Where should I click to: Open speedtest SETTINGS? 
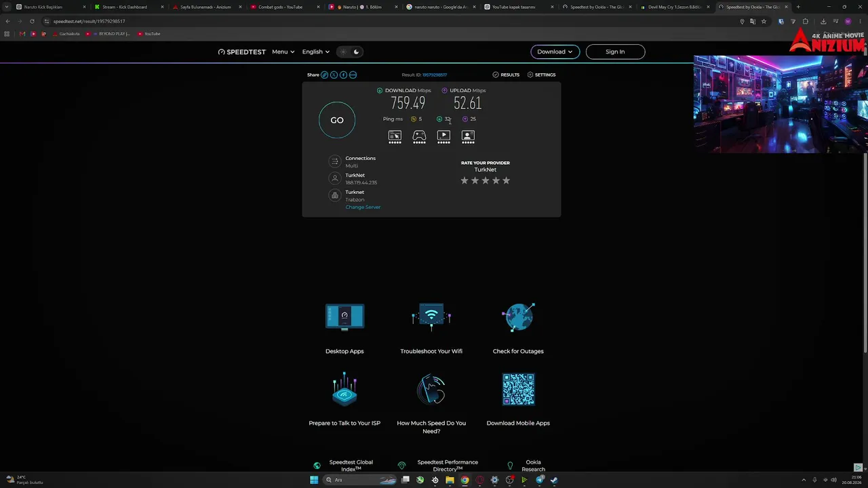coord(541,75)
